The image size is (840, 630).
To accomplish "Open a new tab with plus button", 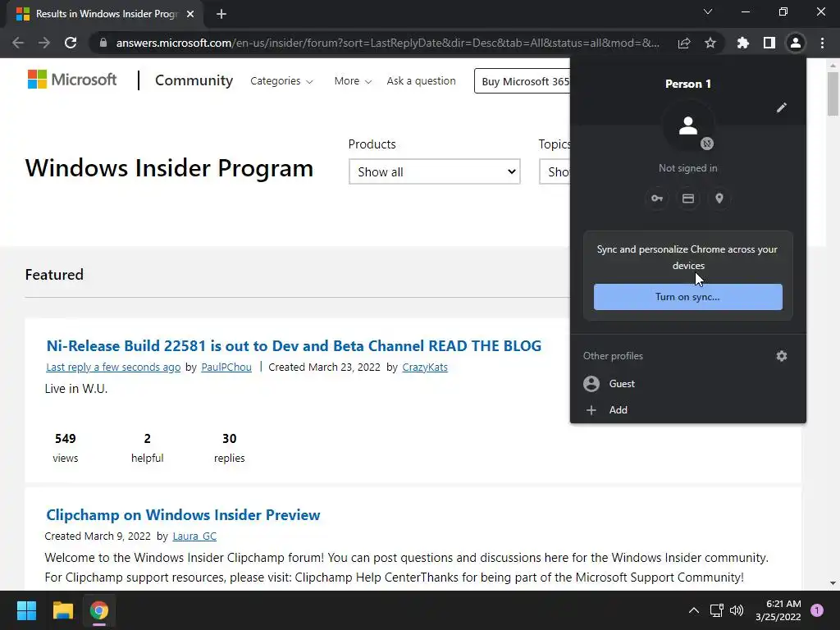I will click(x=221, y=14).
